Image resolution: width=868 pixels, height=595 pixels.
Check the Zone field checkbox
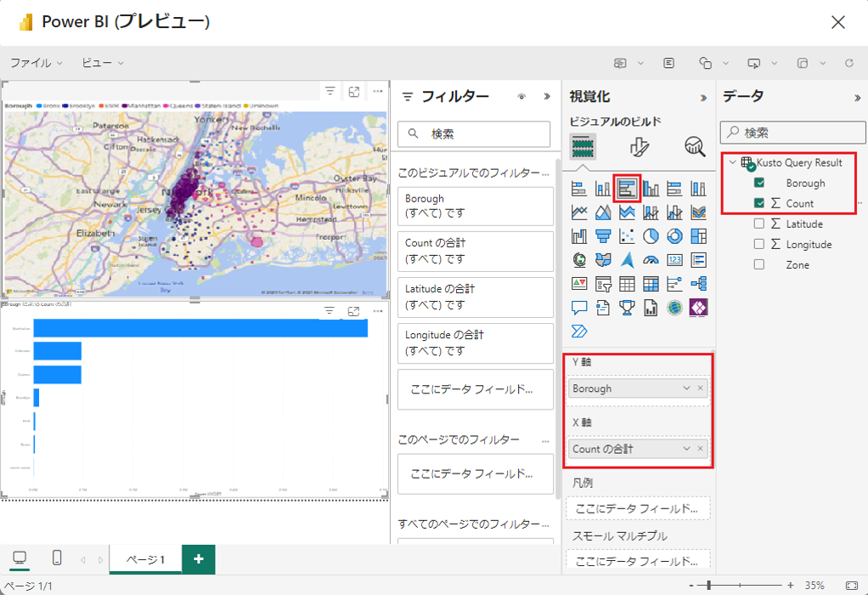pyautogui.click(x=759, y=264)
